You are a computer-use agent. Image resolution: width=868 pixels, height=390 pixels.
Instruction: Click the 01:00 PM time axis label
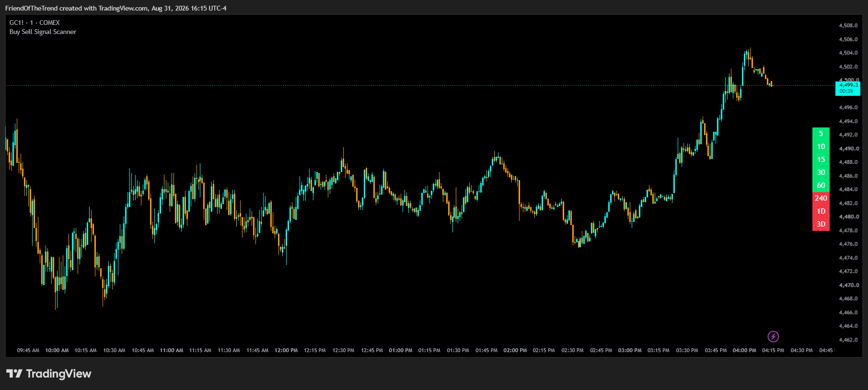coord(401,350)
